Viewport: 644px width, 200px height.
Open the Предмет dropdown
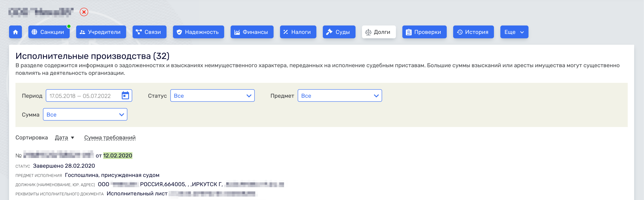pos(340,96)
